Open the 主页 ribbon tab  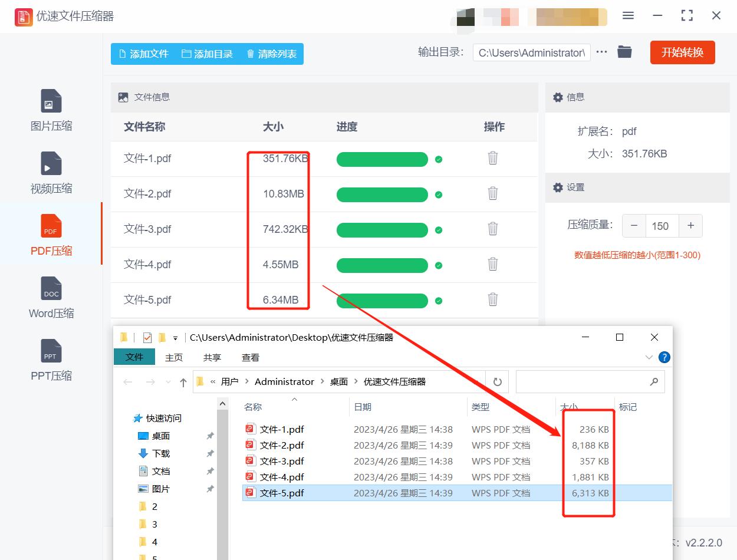[x=174, y=357]
